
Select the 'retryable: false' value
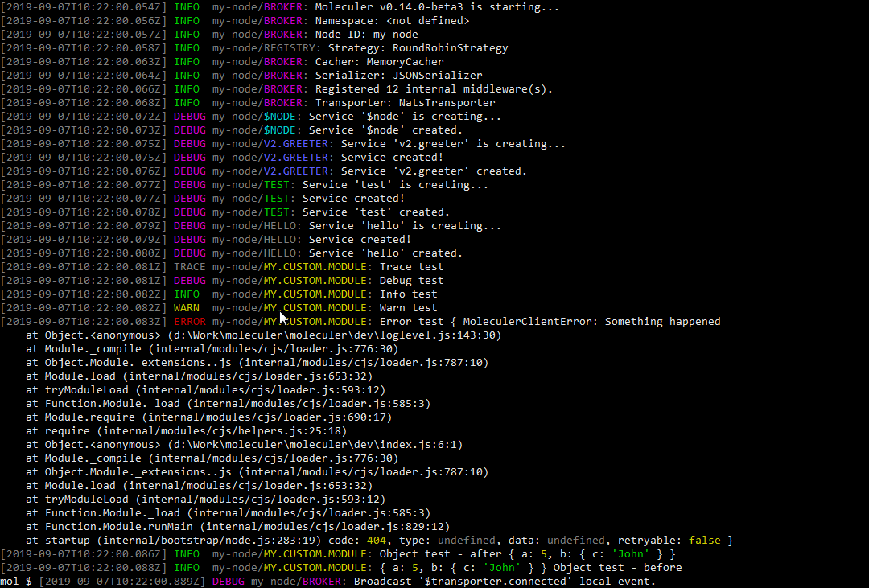click(669, 541)
